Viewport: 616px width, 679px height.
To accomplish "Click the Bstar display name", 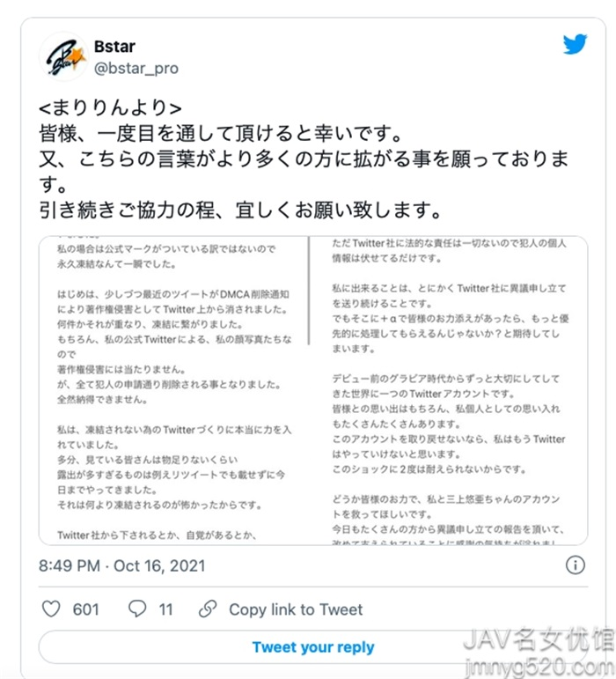I will coord(114,47).
